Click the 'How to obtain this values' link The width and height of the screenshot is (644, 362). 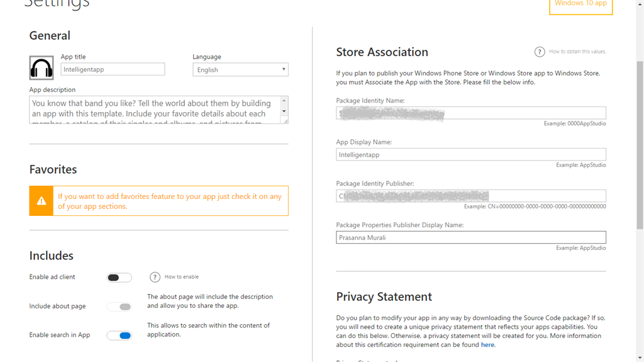coord(577,52)
